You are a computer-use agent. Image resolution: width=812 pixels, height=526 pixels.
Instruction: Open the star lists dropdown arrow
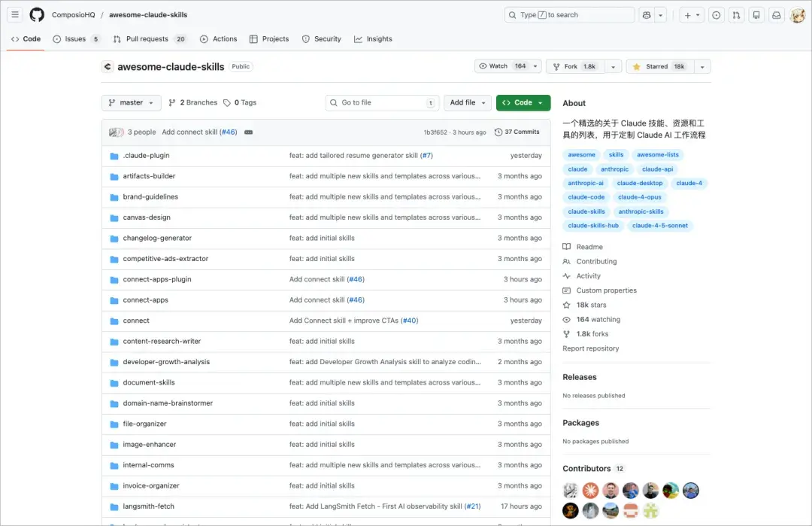click(x=702, y=66)
